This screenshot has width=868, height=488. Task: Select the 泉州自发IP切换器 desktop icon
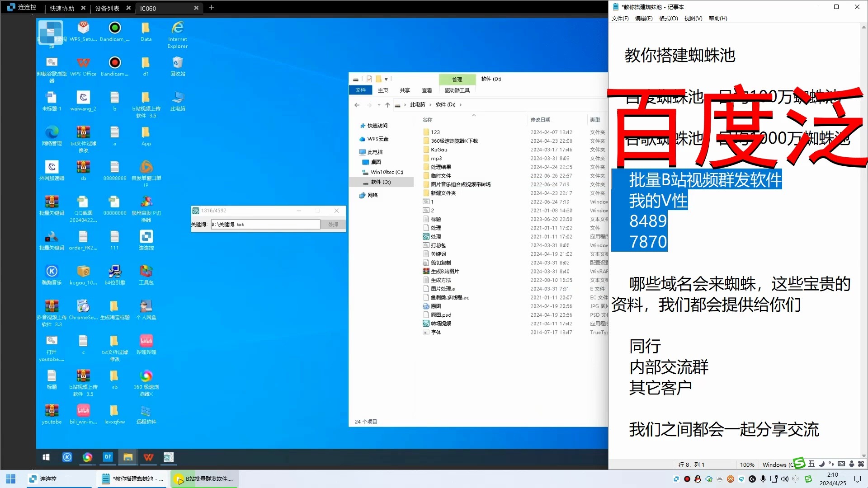pos(146,209)
